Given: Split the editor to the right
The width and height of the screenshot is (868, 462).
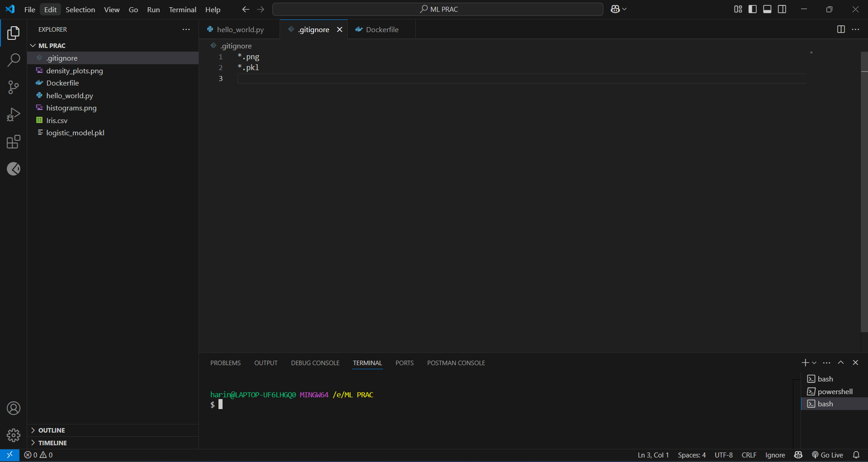Looking at the screenshot, I should (x=841, y=29).
